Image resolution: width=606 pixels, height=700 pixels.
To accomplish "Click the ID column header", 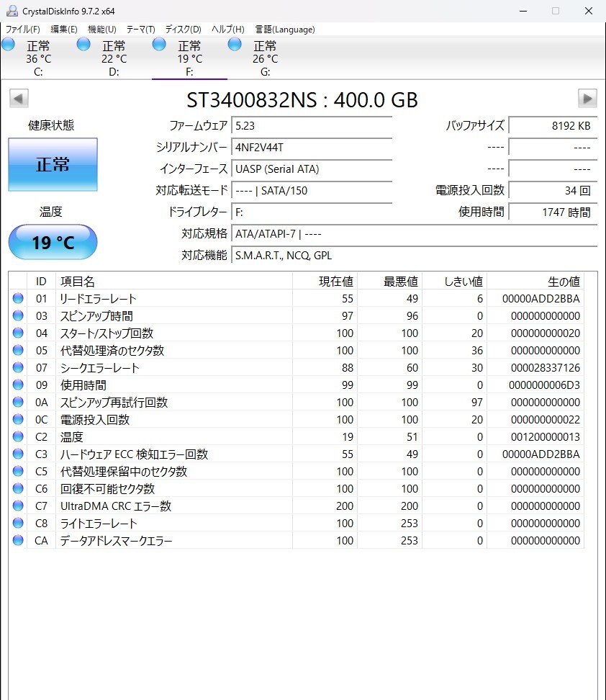I will (41, 282).
